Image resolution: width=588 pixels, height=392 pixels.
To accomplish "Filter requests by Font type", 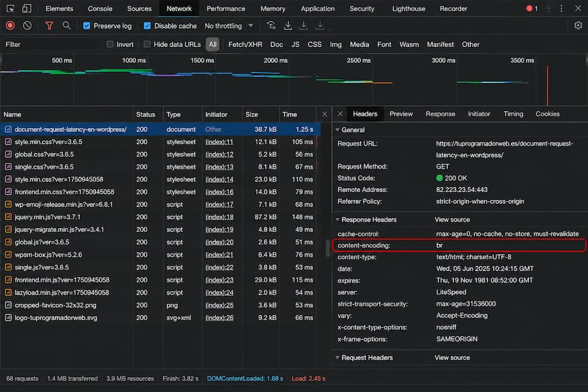I will tap(384, 44).
